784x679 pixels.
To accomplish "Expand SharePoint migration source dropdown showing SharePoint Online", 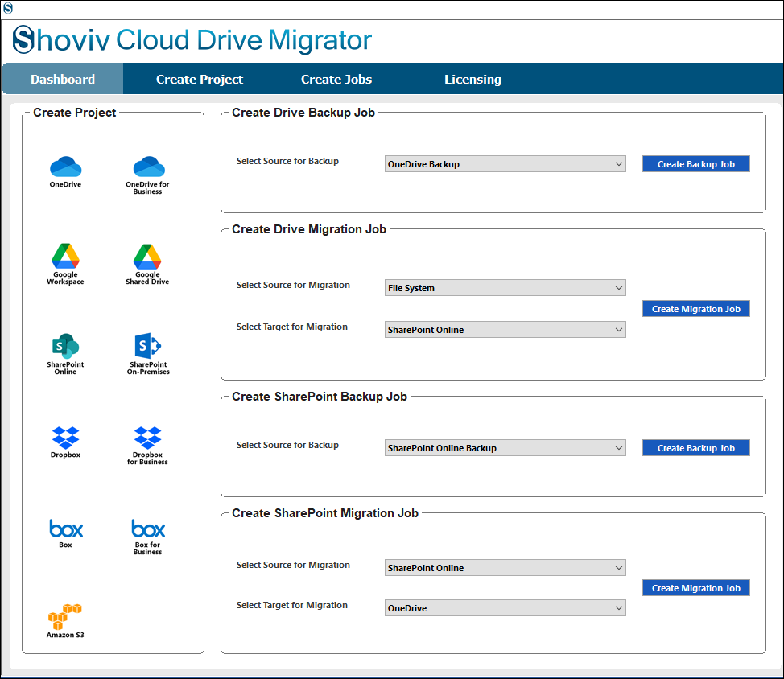I will [505, 568].
